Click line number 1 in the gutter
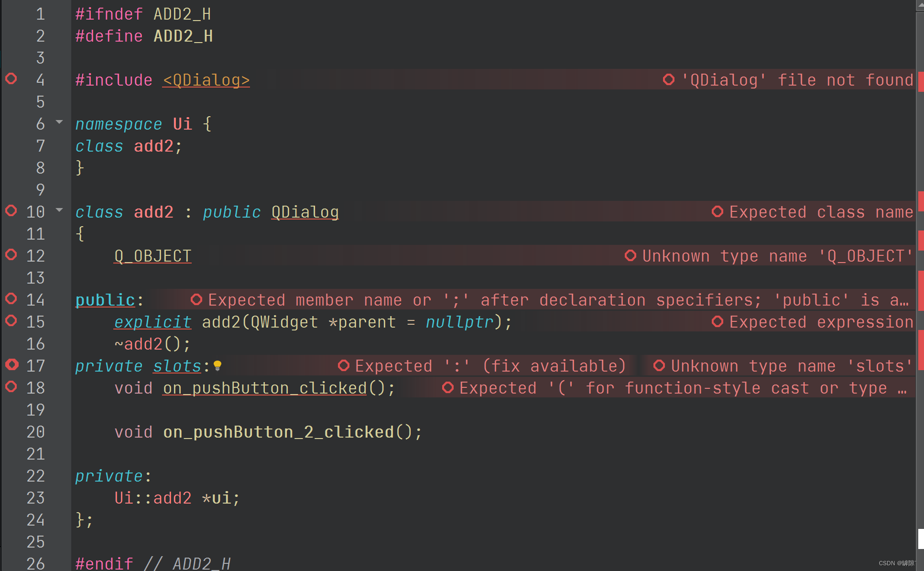 coord(41,14)
